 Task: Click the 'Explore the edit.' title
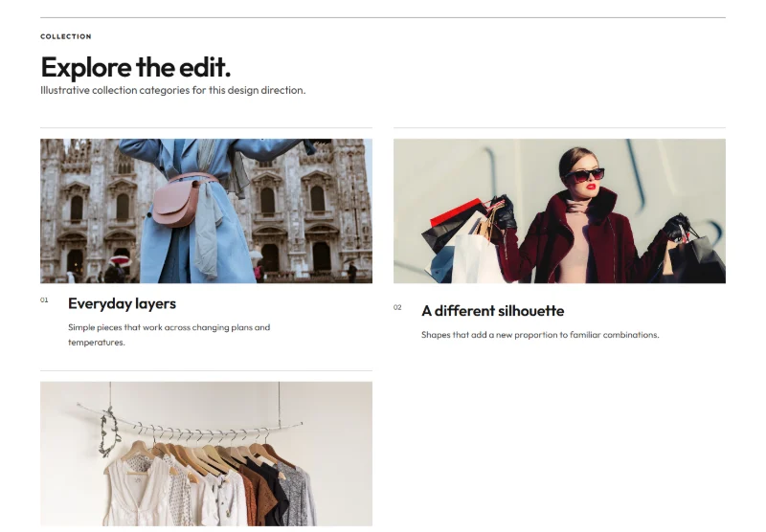click(135, 67)
